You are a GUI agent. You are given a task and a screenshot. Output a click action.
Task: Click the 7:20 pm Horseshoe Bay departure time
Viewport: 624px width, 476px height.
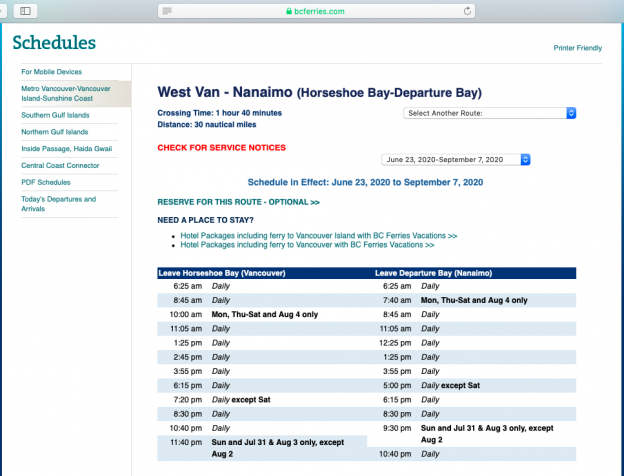point(187,400)
